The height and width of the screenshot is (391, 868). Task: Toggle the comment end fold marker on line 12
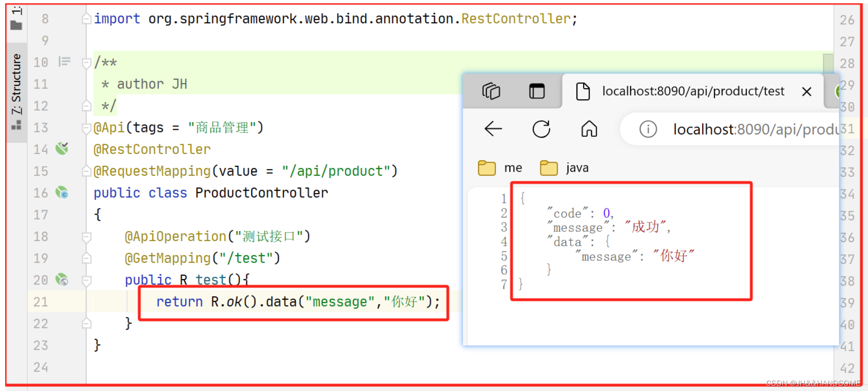coord(86,106)
